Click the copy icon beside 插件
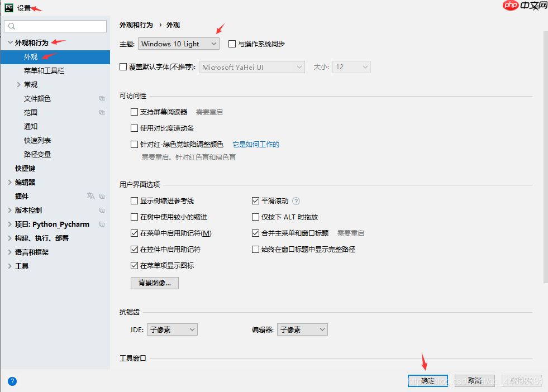 click(x=102, y=197)
